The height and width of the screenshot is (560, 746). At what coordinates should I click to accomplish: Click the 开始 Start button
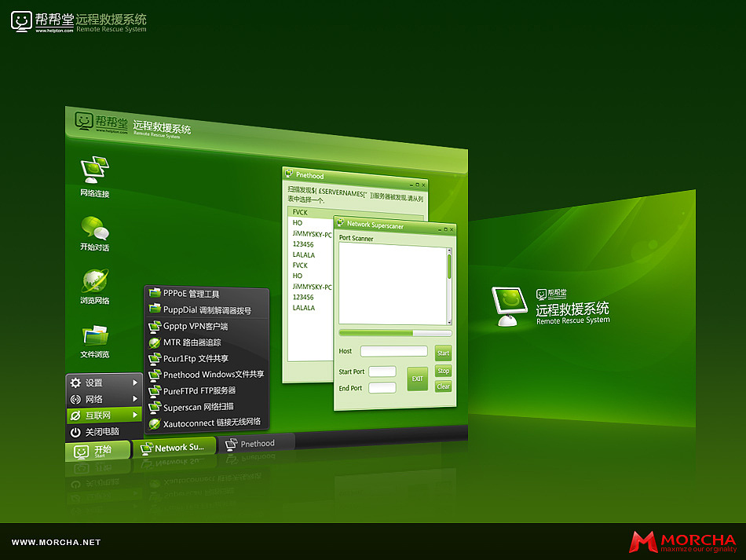(x=97, y=451)
